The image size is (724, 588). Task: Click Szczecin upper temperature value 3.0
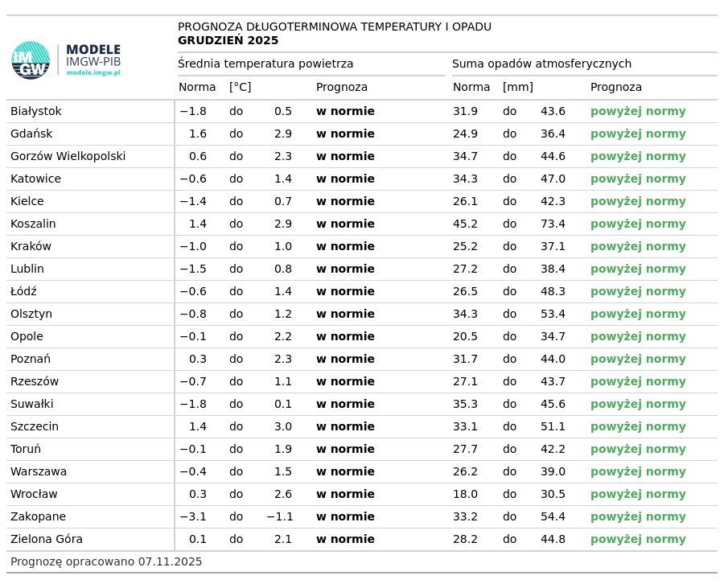[x=283, y=426]
